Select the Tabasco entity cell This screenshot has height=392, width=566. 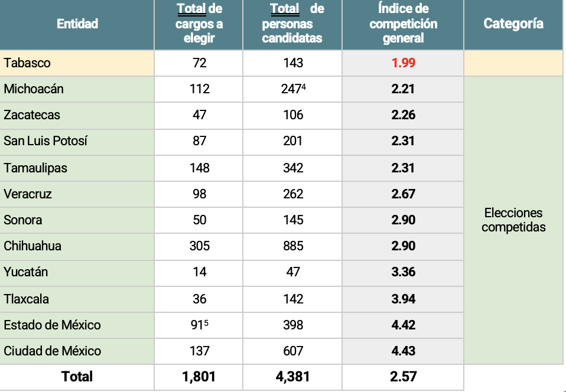coord(77,63)
